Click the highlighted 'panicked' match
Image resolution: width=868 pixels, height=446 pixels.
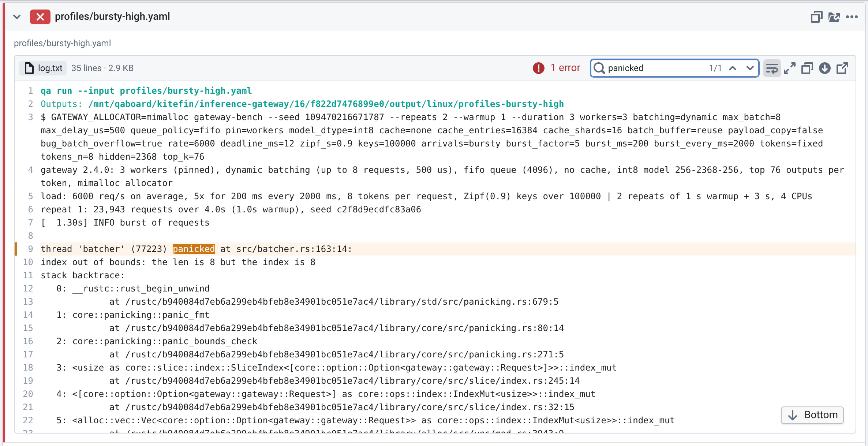point(194,249)
